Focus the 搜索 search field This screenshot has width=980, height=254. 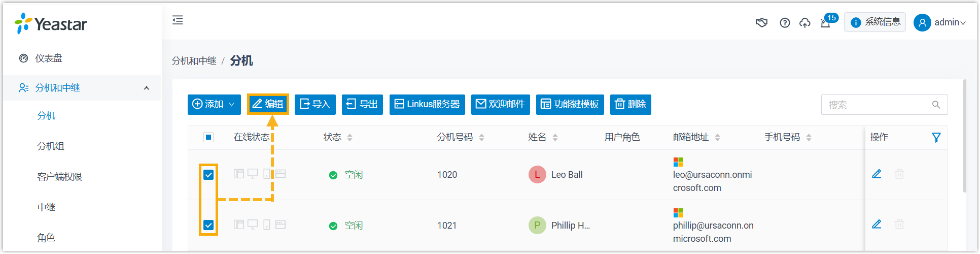878,105
